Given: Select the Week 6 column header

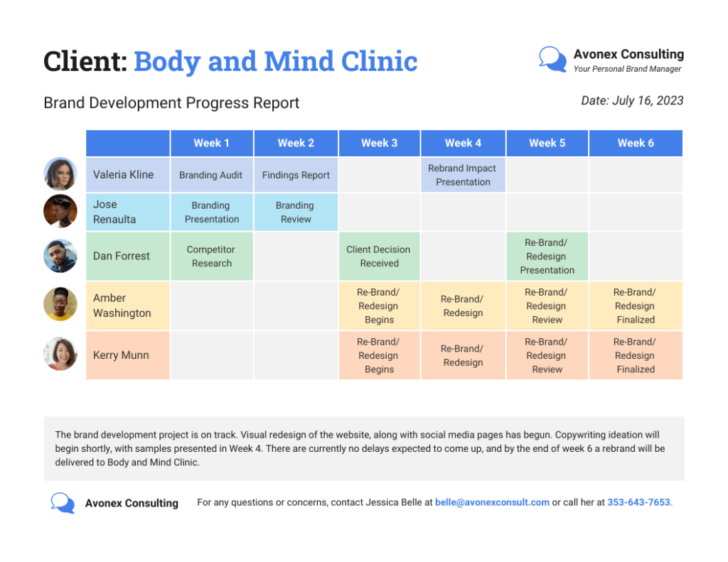Looking at the screenshot, I should [635, 143].
